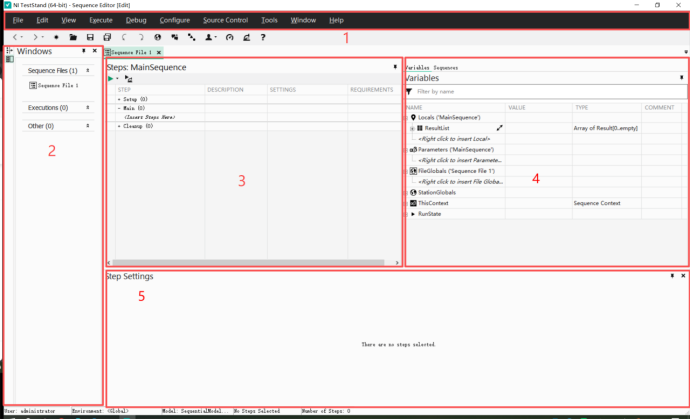Click the question mark help icon
Image resolution: width=690 pixels, height=420 pixels.
click(x=263, y=37)
